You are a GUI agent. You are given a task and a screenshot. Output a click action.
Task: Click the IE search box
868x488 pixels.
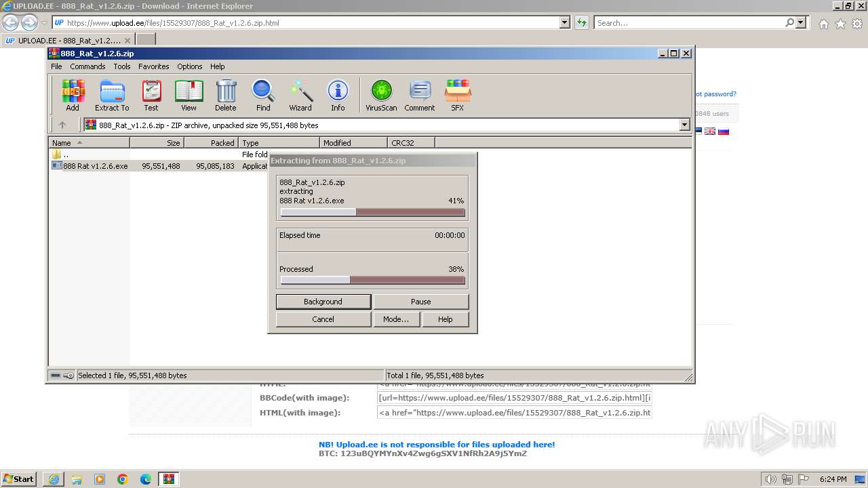tap(689, 22)
